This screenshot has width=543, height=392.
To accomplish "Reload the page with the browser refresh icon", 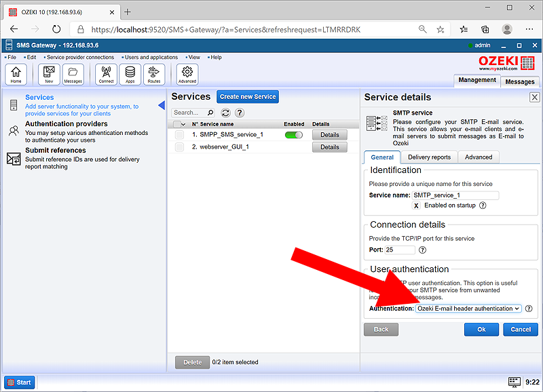I will pyautogui.click(x=56, y=29).
